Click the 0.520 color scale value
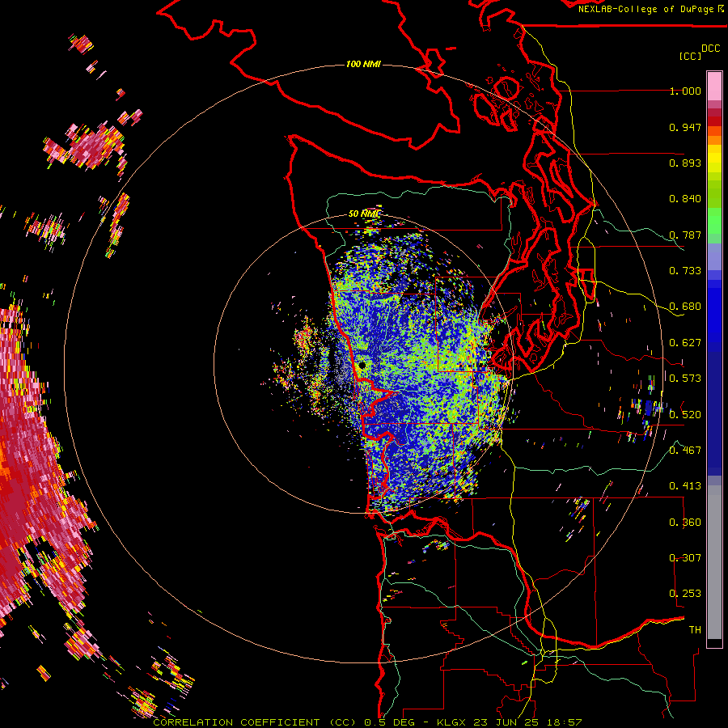 coord(685,415)
